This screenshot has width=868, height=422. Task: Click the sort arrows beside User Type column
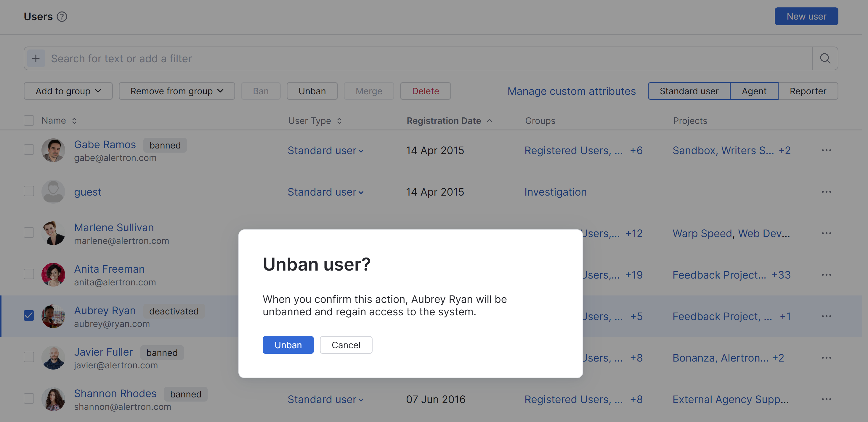[339, 121]
